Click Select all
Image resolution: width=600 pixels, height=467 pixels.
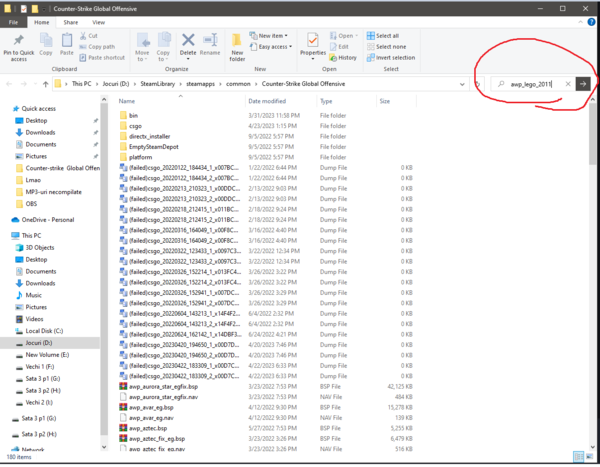click(x=383, y=36)
